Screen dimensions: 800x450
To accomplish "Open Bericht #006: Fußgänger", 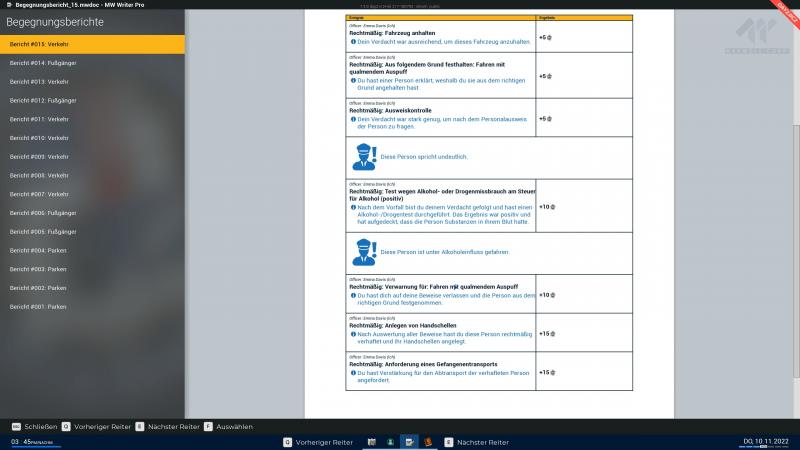I will 92,213.
